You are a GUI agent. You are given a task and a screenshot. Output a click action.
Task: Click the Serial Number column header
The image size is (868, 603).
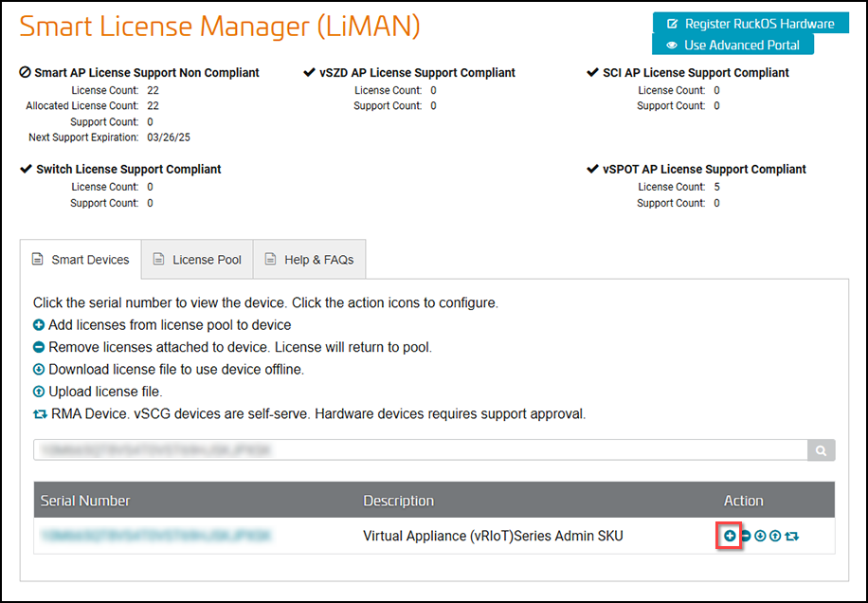coord(85,501)
